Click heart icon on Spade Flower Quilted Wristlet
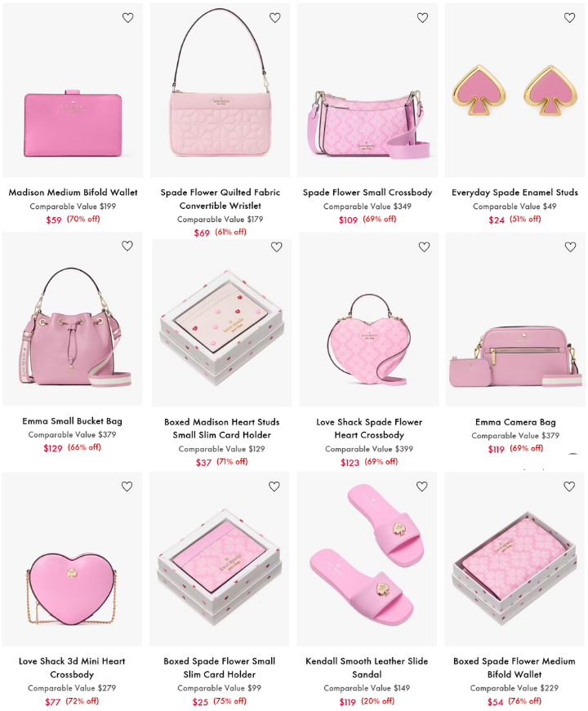Screen dimensions: 588x711 [275, 18]
